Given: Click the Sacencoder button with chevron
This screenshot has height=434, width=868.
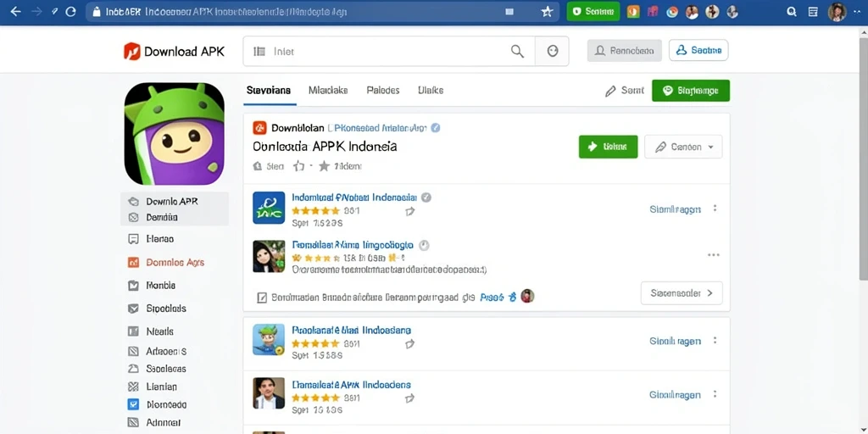Looking at the screenshot, I should 682,293.
